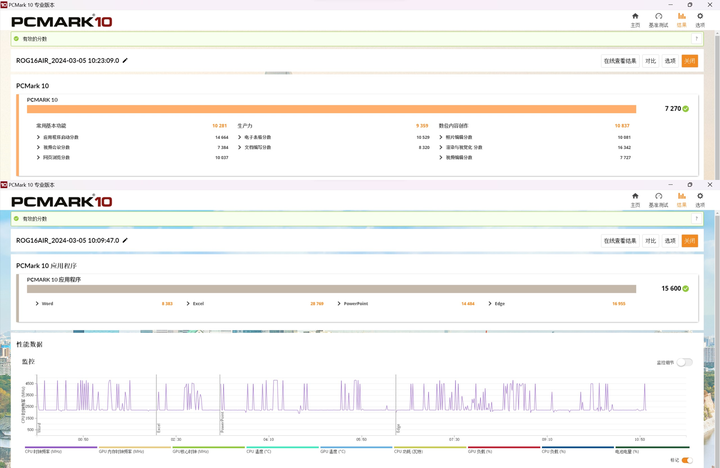
Task: Click 对比 compare in lower window
Action: [650, 241]
